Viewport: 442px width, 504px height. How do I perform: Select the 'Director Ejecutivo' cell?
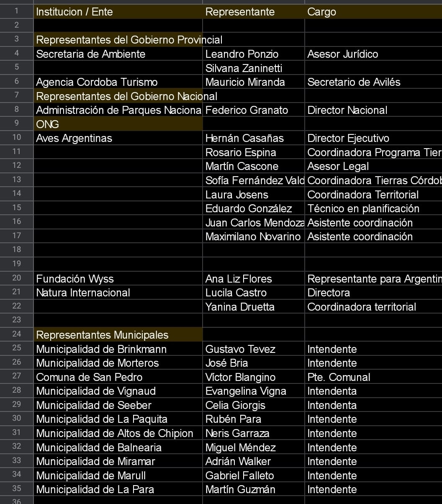tap(373, 138)
